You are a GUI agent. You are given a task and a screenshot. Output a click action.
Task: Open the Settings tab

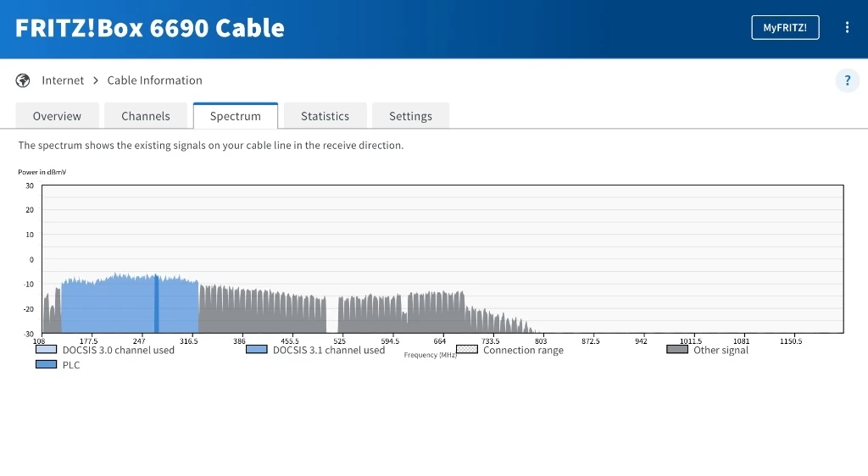[x=410, y=116]
